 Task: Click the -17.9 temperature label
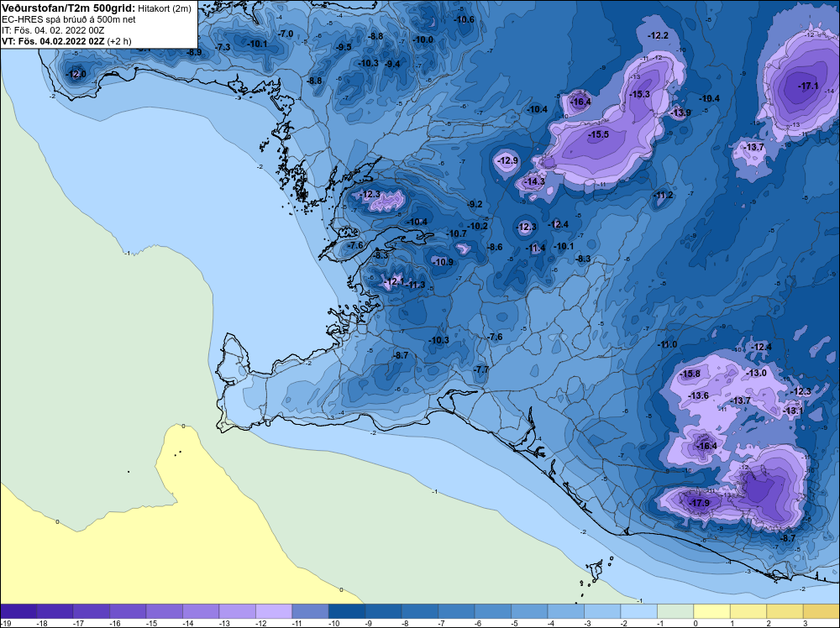699,503
